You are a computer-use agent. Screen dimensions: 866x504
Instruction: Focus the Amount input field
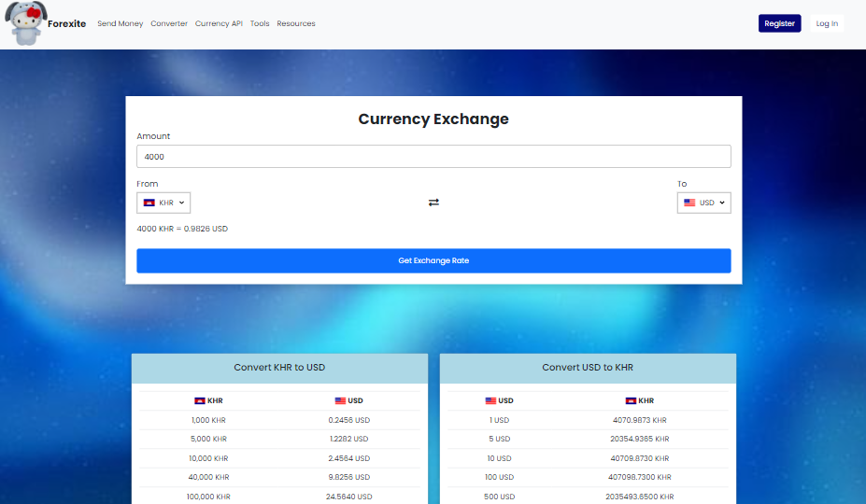click(x=433, y=157)
